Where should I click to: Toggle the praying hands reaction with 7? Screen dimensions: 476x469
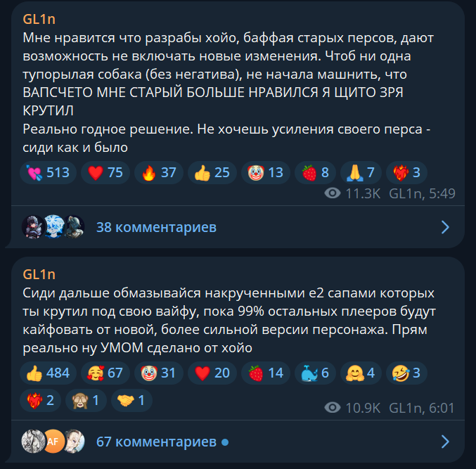pos(361,173)
